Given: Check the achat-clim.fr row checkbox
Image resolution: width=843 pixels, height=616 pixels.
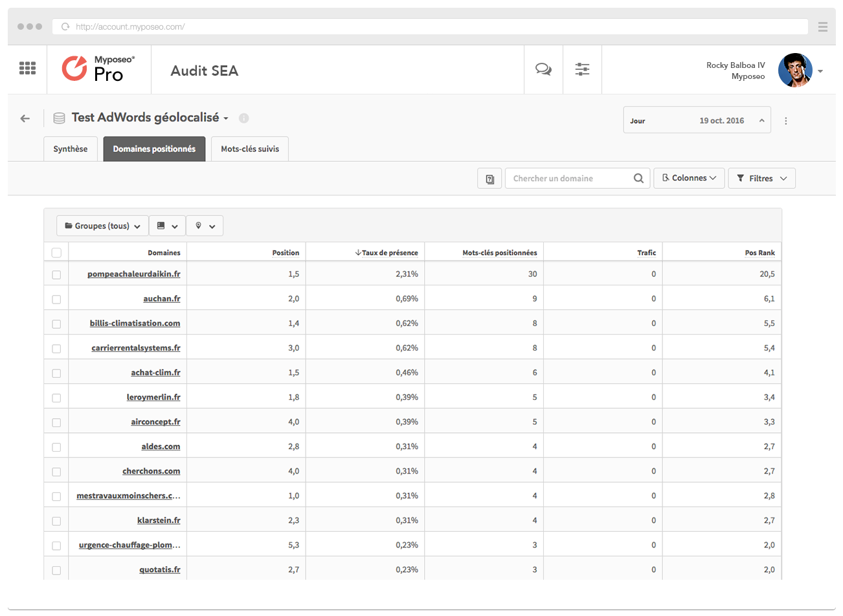Looking at the screenshot, I should click(x=56, y=373).
